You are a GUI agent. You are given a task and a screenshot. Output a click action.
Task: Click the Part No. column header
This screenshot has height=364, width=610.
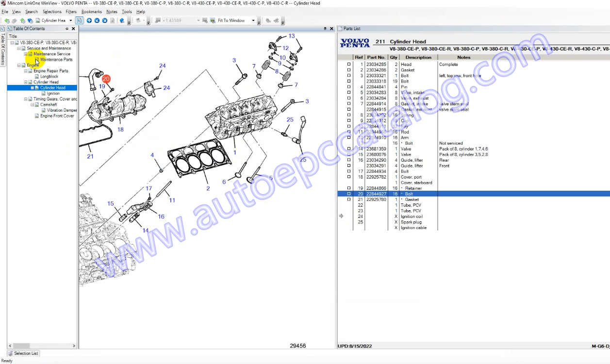click(376, 57)
